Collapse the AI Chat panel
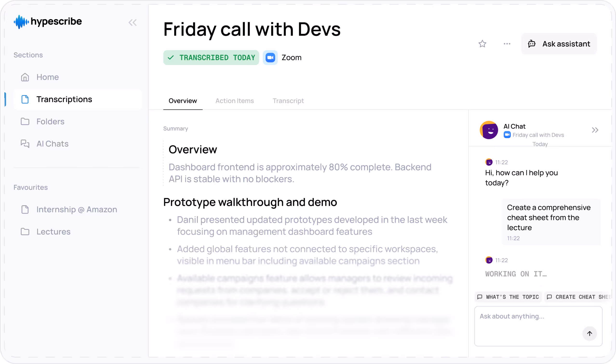Image resolution: width=616 pixels, height=364 pixels. (595, 130)
